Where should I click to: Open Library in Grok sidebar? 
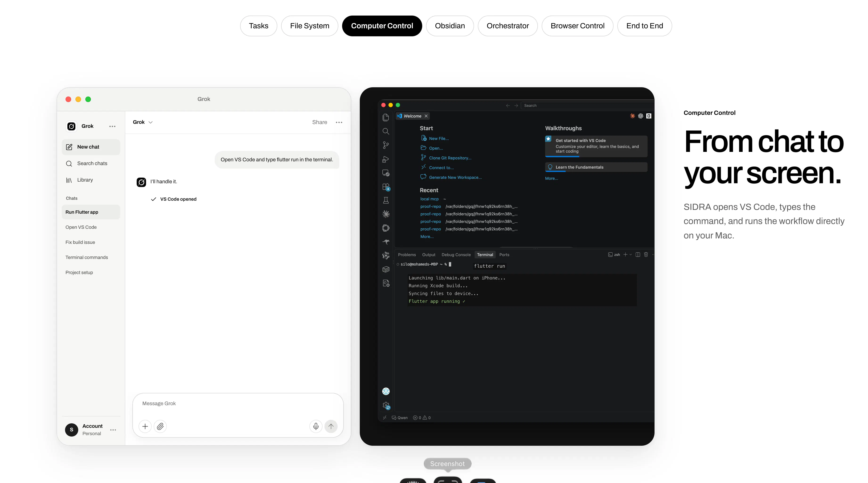point(91,180)
